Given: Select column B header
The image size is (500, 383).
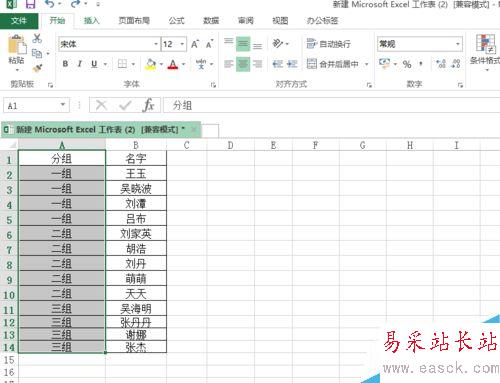Looking at the screenshot, I should (136, 145).
